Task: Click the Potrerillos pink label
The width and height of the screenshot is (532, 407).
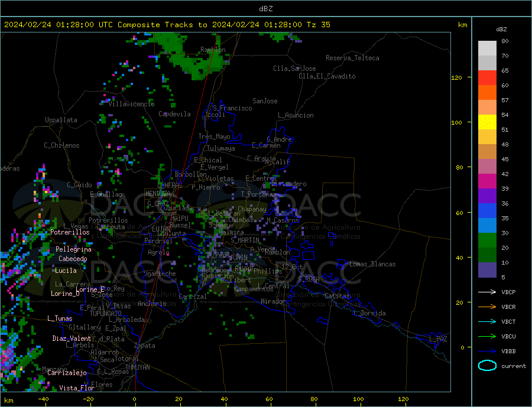Action: click(x=70, y=232)
